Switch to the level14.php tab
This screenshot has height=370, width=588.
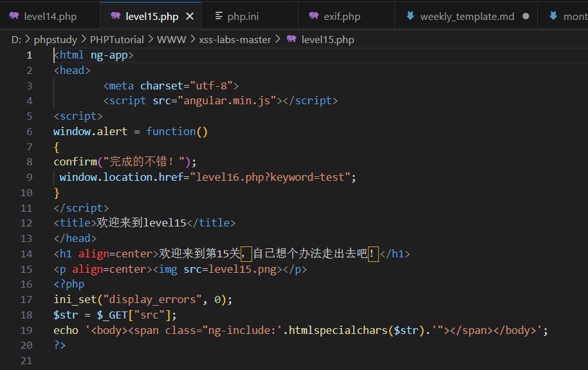tap(50, 16)
